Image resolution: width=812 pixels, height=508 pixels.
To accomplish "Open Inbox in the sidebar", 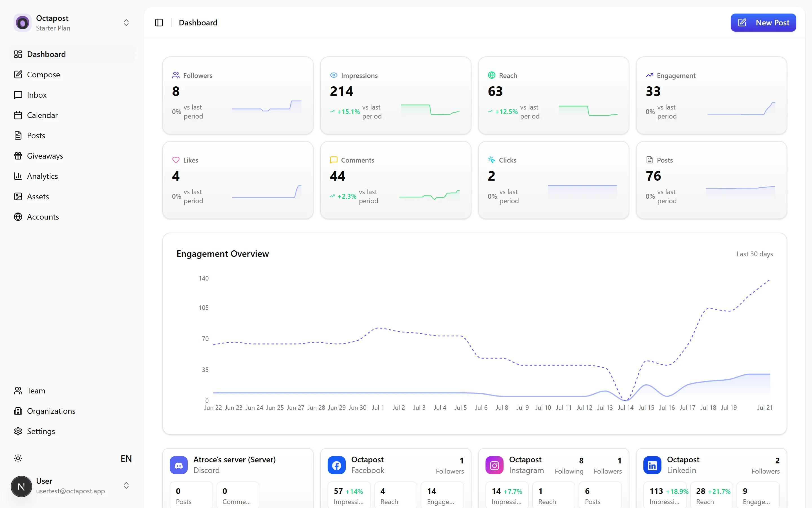I will click(72, 95).
